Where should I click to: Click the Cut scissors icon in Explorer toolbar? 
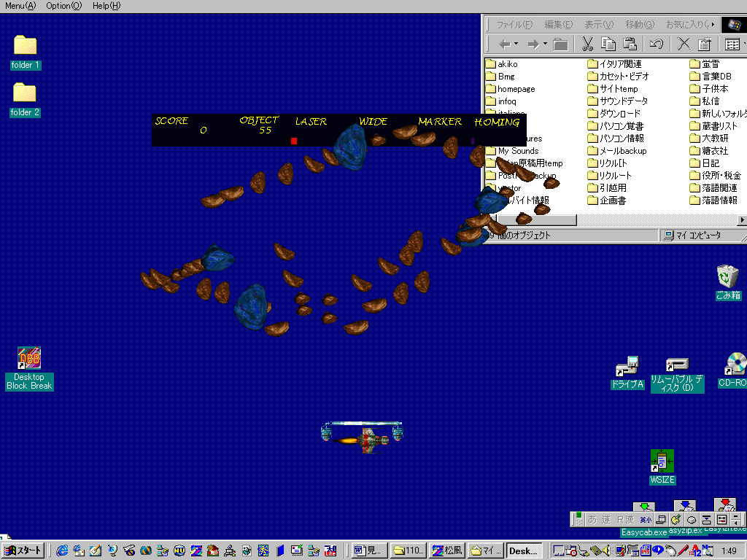pyautogui.click(x=587, y=44)
